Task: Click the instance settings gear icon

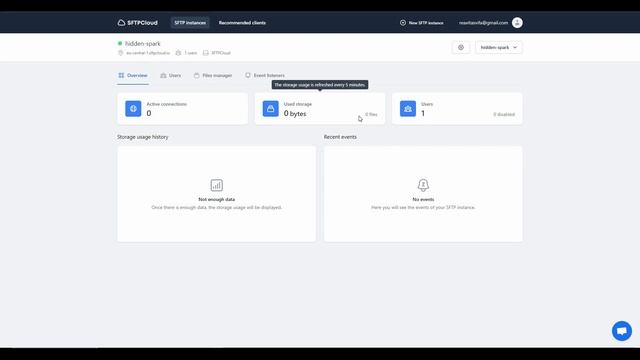Action: pos(461,47)
